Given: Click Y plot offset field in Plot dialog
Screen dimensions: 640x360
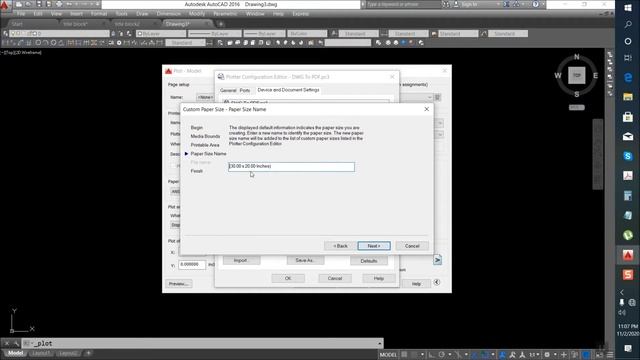Looking at the screenshot, I should click(192, 265).
